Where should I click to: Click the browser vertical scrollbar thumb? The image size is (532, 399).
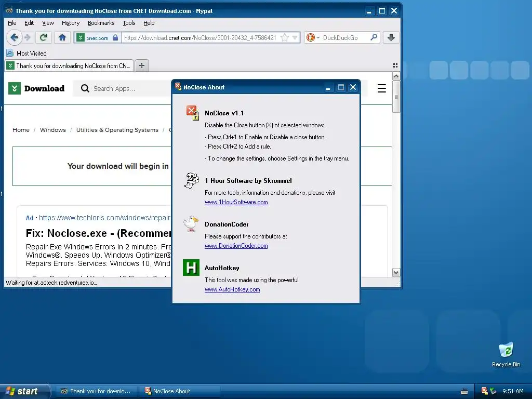click(396, 97)
